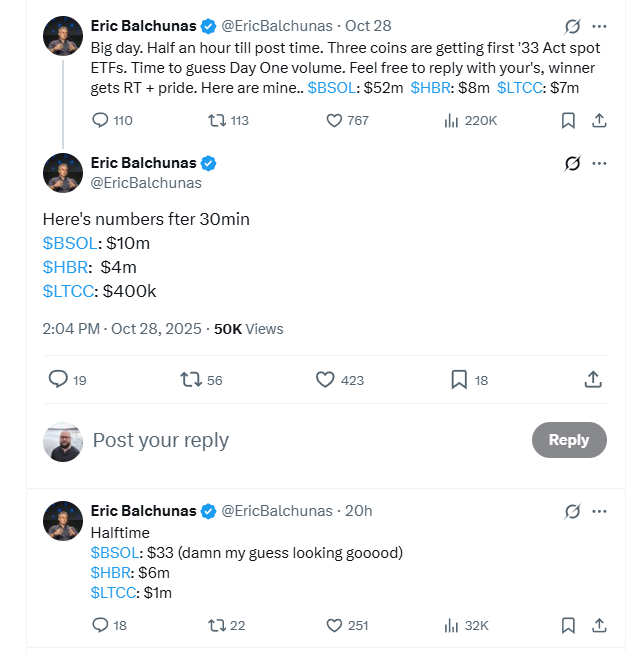
Task: Click the Post your reply text field
Action: point(300,440)
